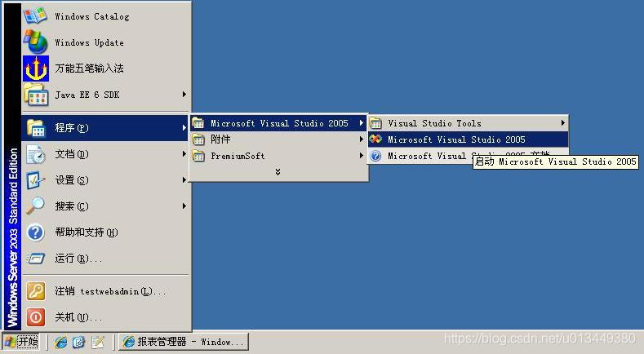Select Windows Catalog menu entry text
Viewport: 644px width, 354px height.
click(x=92, y=16)
